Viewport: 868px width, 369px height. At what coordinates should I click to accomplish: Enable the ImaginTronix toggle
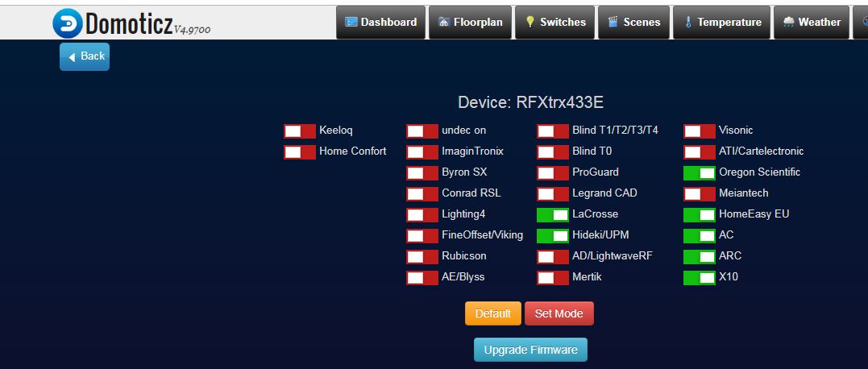[422, 152]
